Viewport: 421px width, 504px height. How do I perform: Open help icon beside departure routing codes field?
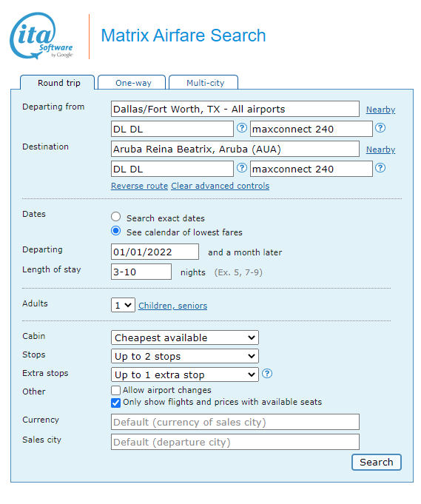[x=242, y=128]
